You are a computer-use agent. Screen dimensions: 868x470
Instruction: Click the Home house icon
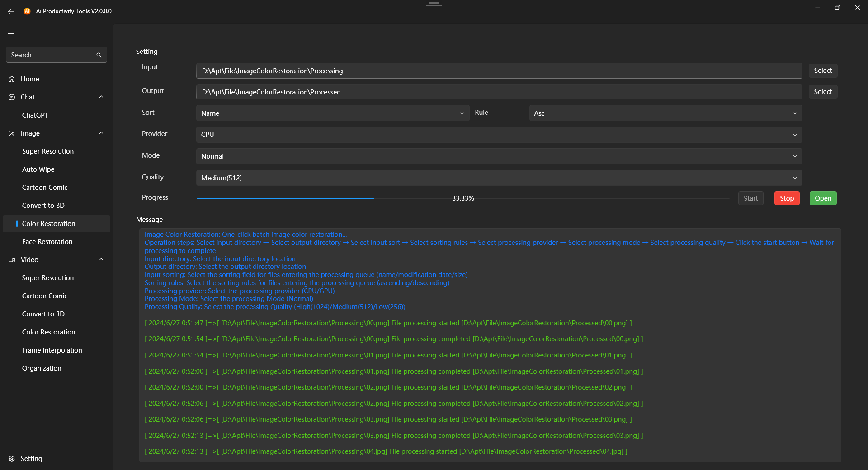[x=12, y=79]
